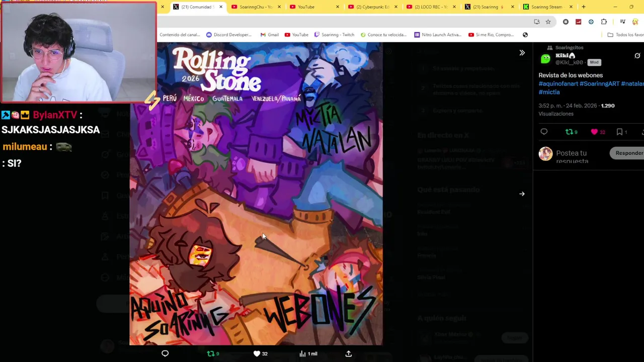Click the install app icon in address bar
644x362 pixels.
(537, 22)
